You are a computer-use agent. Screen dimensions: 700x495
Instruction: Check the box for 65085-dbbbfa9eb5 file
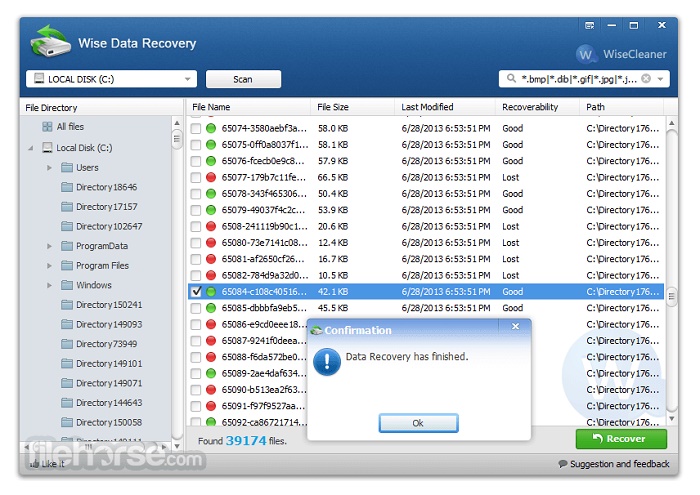pos(196,308)
